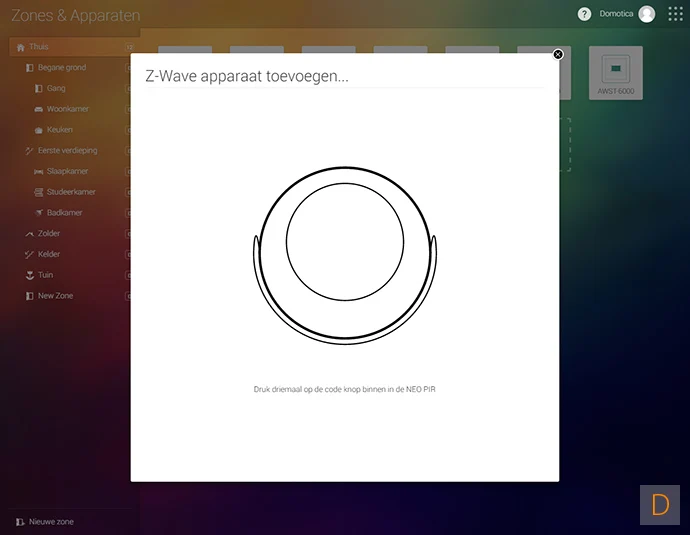Click the Begane grond door icon
Image resolution: width=690 pixels, height=535 pixels.
pyautogui.click(x=29, y=68)
